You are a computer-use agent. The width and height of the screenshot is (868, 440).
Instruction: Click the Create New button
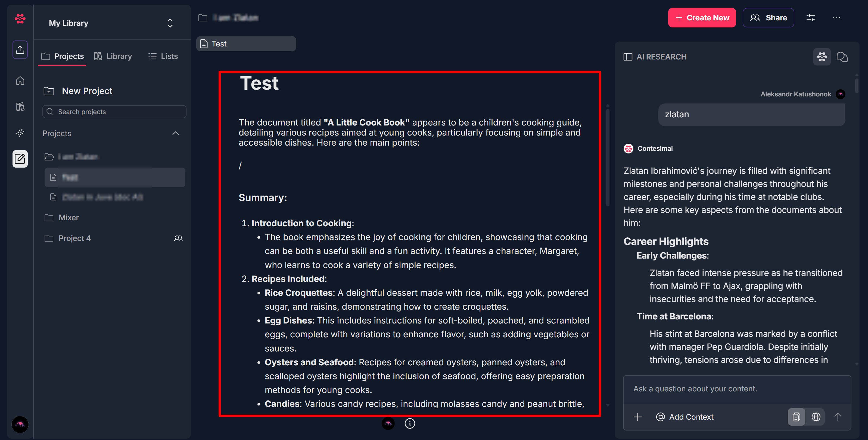coord(702,18)
